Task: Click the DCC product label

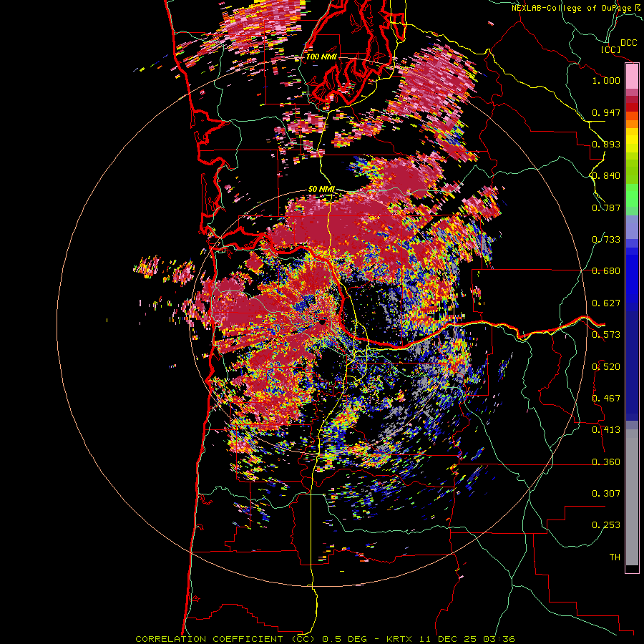Action: (628, 43)
